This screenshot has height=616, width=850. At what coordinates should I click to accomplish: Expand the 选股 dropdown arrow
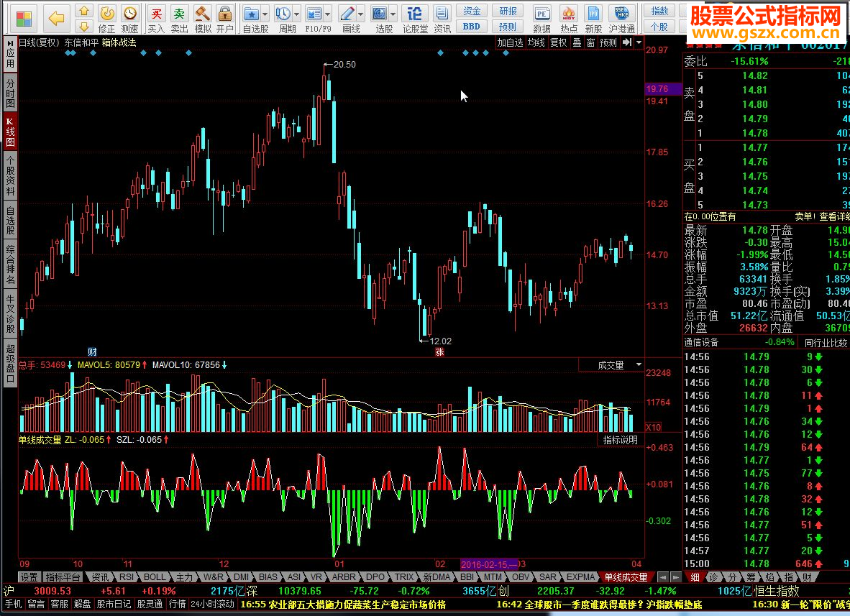tap(393, 14)
